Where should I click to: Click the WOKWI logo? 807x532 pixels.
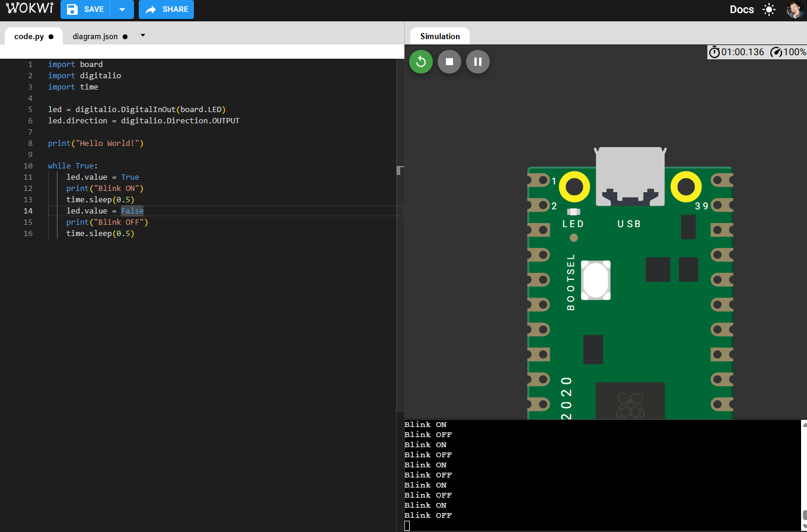tap(29, 8)
